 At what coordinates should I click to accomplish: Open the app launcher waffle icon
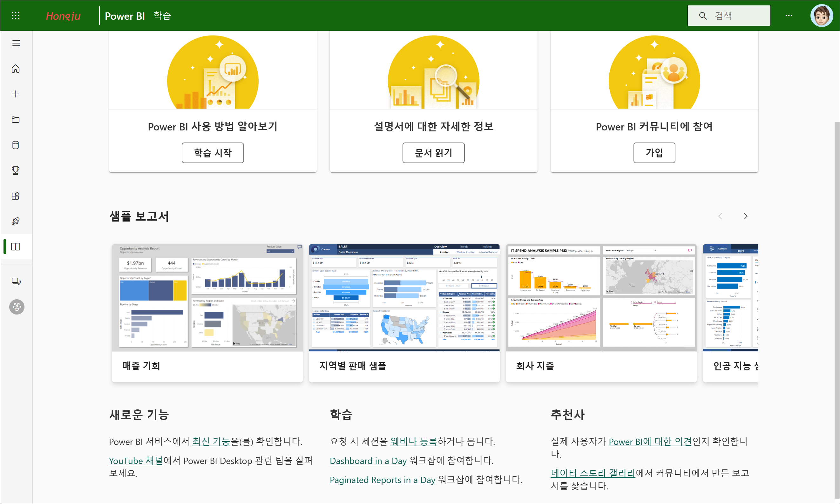[x=16, y=16]
